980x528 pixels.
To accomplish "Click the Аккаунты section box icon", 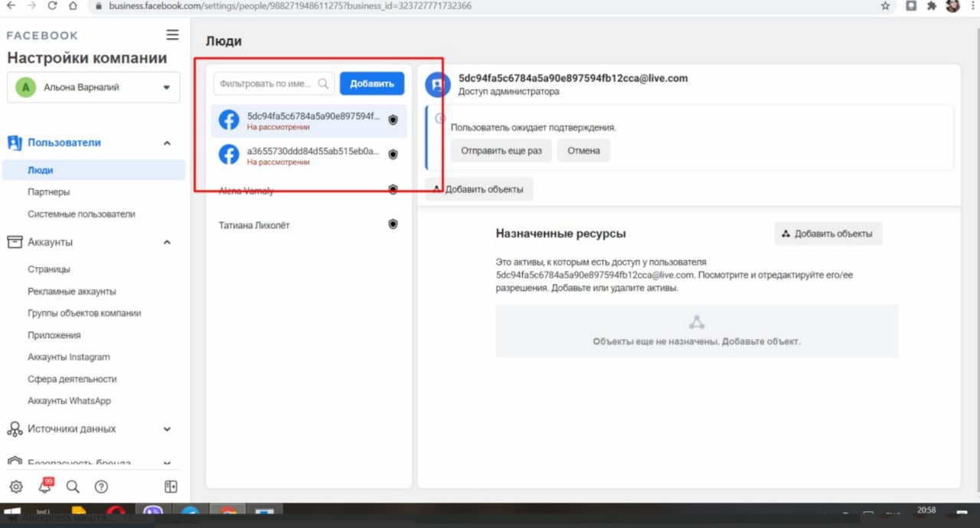I will pos(15,242).
